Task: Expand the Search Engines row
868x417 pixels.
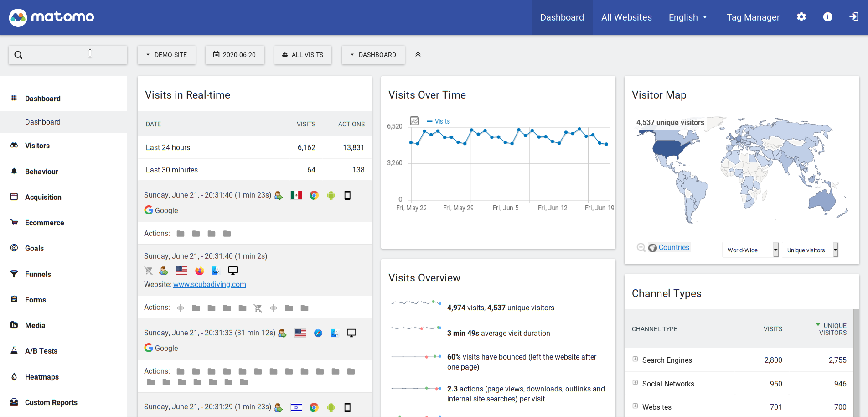Action: (635, 359)
